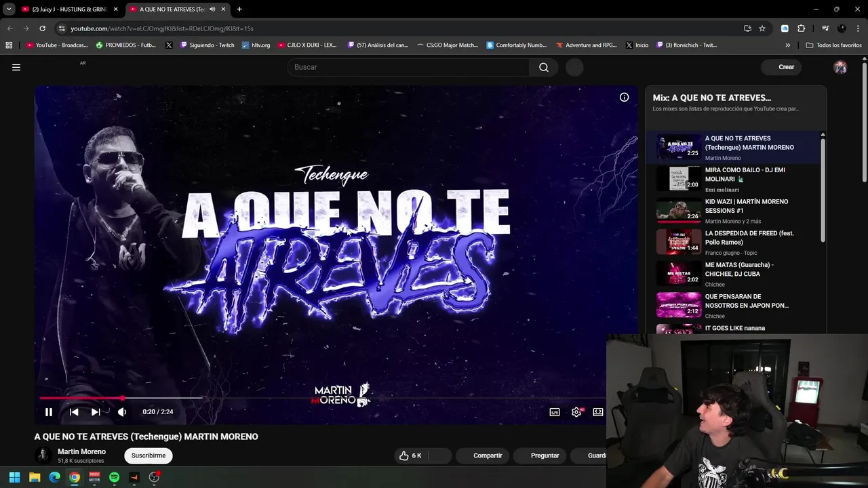Open Windows Start menu

point(14,477)
